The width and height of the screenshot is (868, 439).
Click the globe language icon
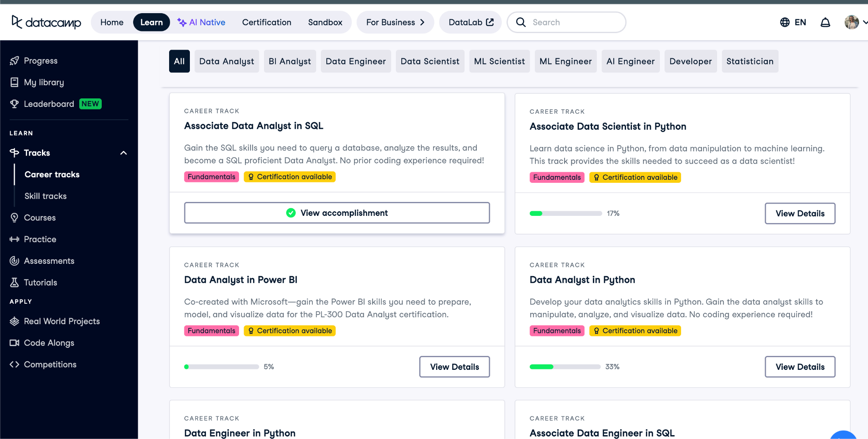click(785, 22)
